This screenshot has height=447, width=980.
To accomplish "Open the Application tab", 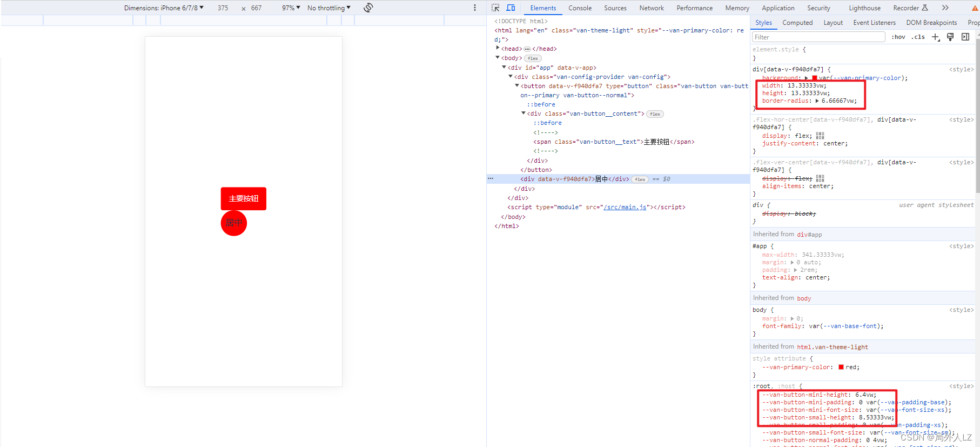I will tap(778, 8).
